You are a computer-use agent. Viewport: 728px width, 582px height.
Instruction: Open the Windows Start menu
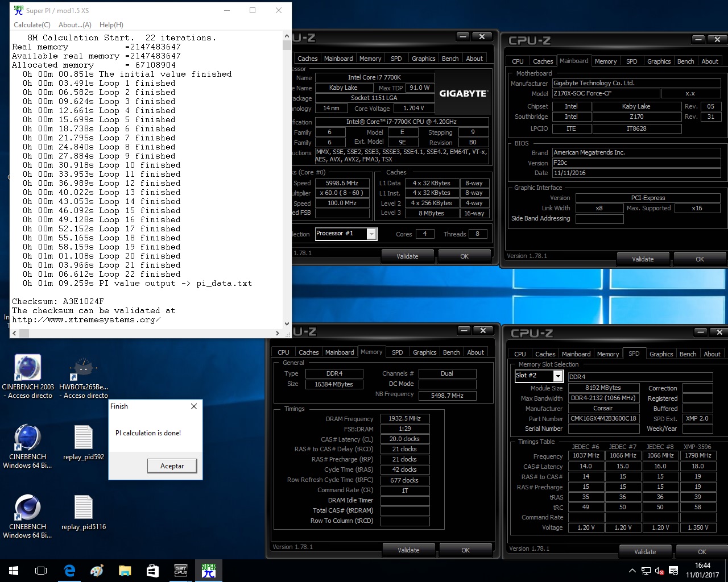tap(14, 571)
